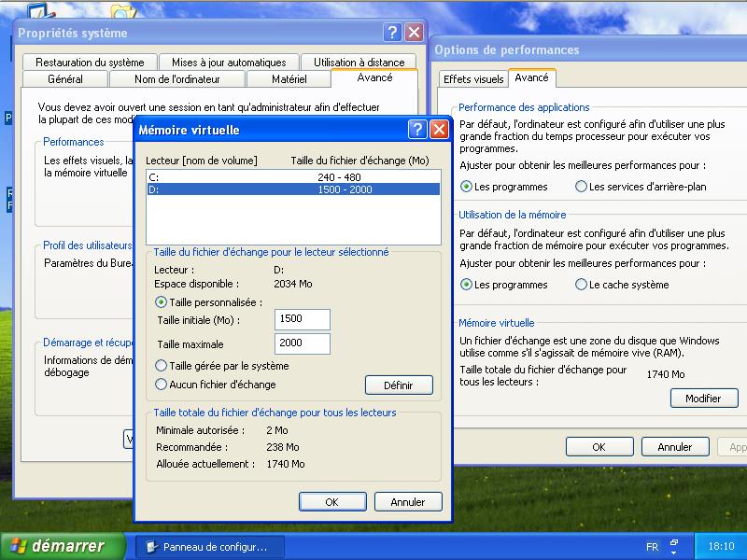747x560 pixels.
Task: Select drive C: in the volume list
Action: (292, 176)
